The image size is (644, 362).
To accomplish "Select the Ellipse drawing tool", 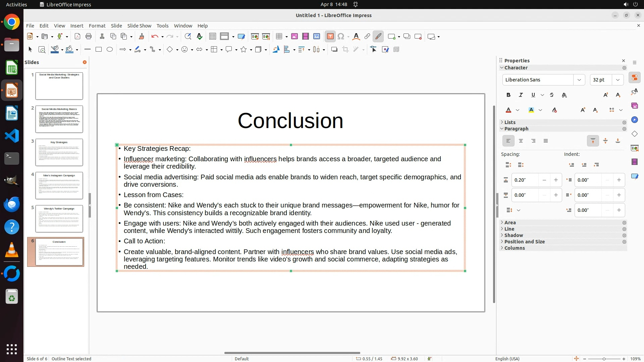I will tap(110, 50).
